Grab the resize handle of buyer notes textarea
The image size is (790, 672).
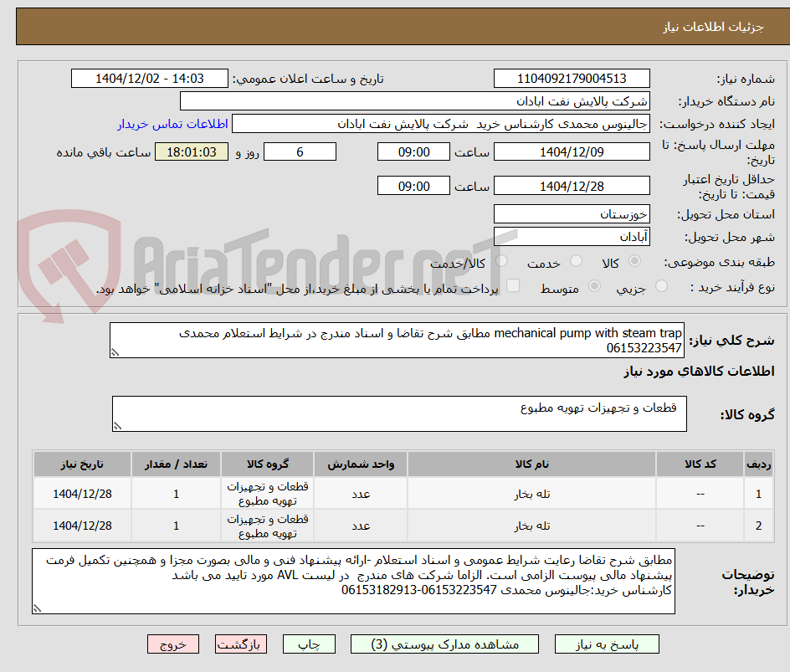coord(37,608)
